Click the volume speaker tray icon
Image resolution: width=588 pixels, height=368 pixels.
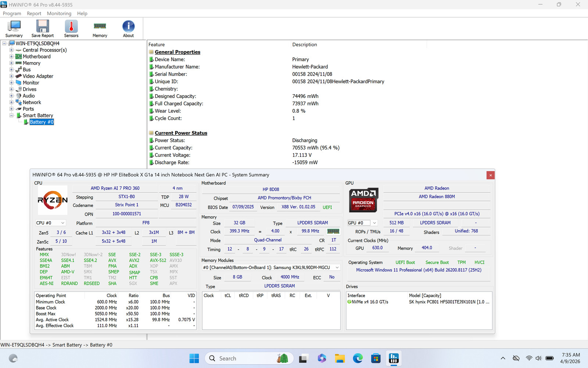[x=539, y=358]
